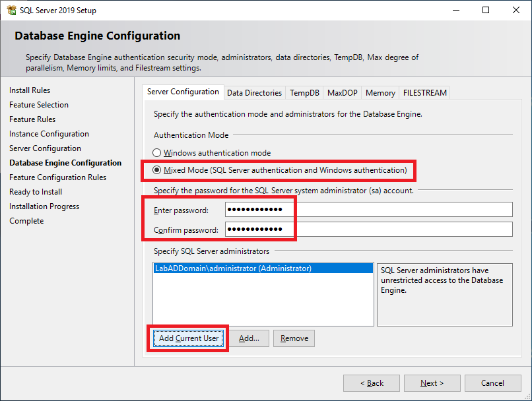Proceed with the Next button
Image resolution: width=532 pixels, height=401 pixels.
pos(432,383)
